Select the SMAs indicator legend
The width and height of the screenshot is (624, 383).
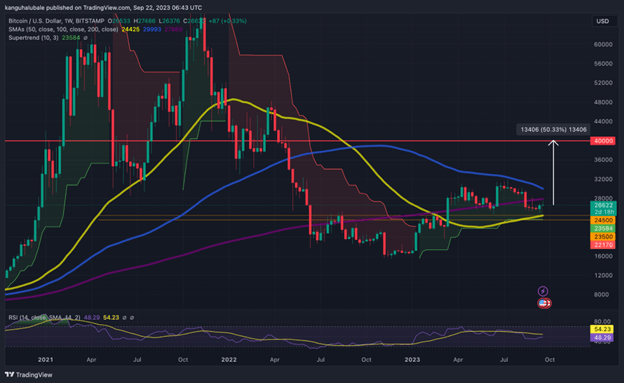[x=63, y=29]
